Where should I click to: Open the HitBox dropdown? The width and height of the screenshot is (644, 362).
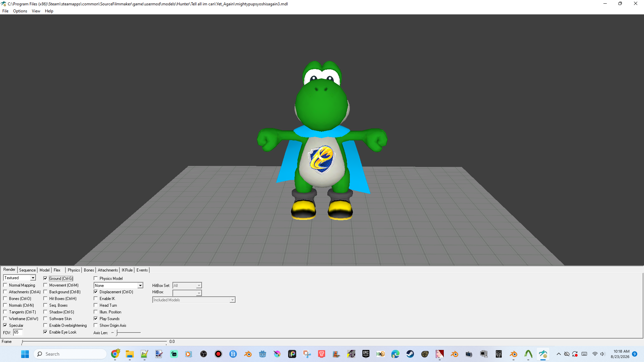(187, 293)
